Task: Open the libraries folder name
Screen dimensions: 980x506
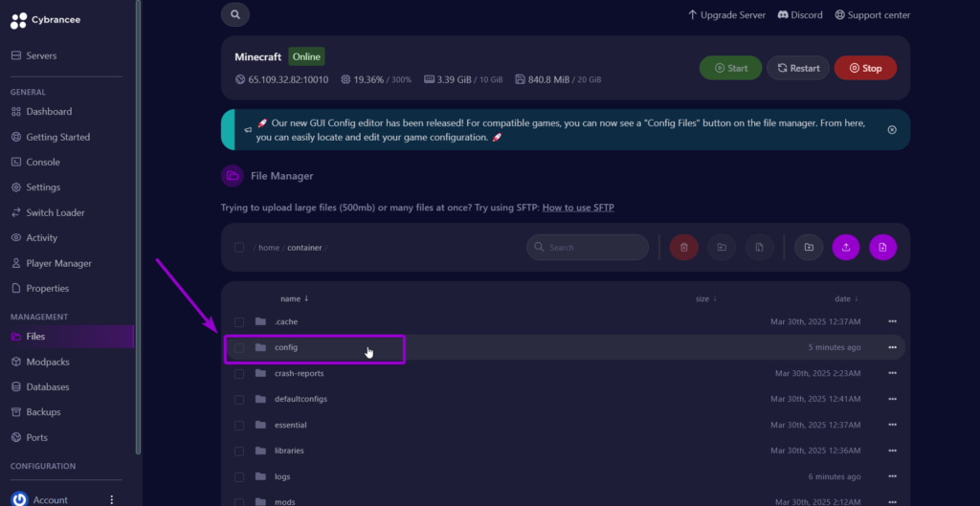Action: (289, 451)
